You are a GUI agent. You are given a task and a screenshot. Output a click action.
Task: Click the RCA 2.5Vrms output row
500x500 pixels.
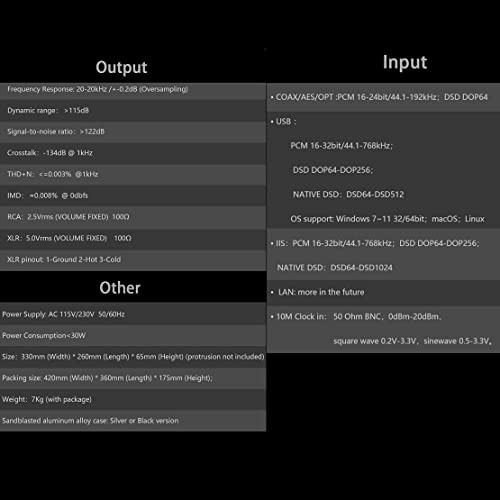pos(133,217)
